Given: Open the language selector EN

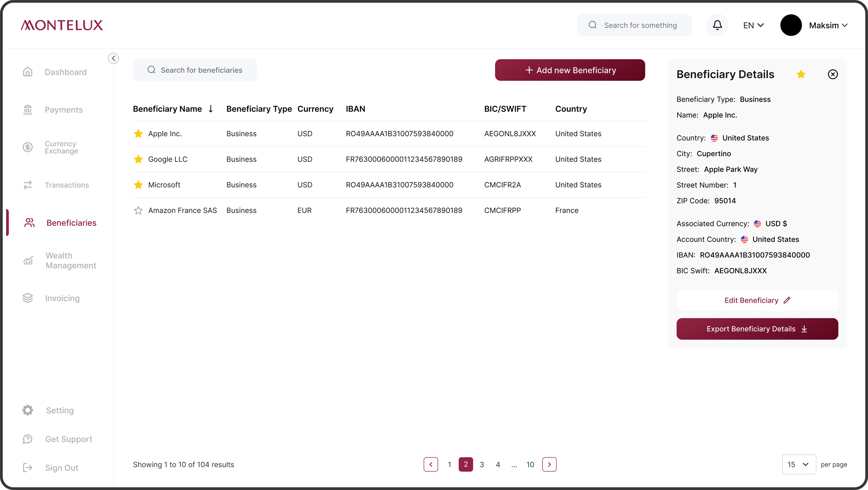Looking at the screenshot, I should 753,26.
